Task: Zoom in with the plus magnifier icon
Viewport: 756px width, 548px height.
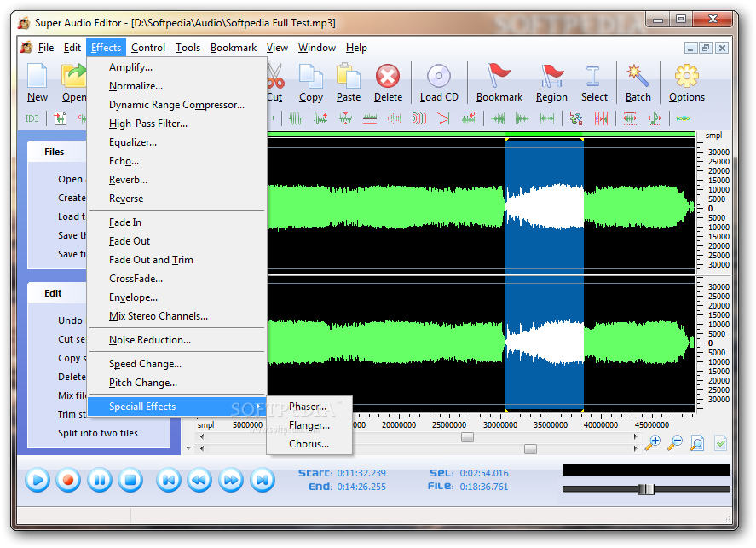Action: (x=653, y=442)
